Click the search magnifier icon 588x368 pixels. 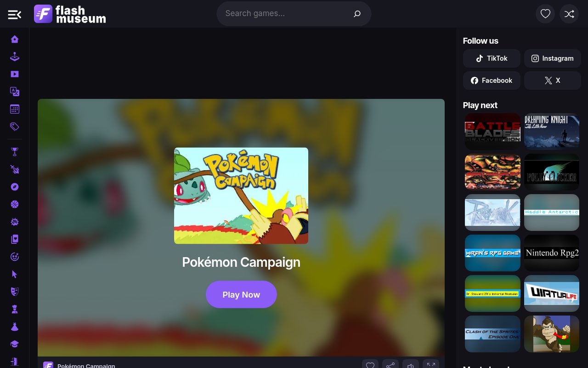[357, 14]
